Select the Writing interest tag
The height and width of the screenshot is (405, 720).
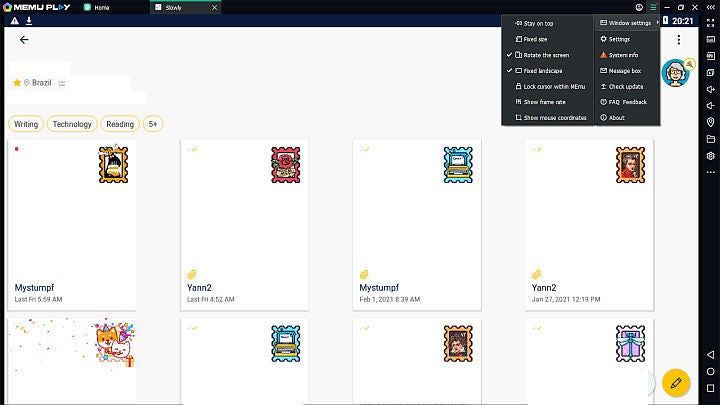tap(26, 124)
